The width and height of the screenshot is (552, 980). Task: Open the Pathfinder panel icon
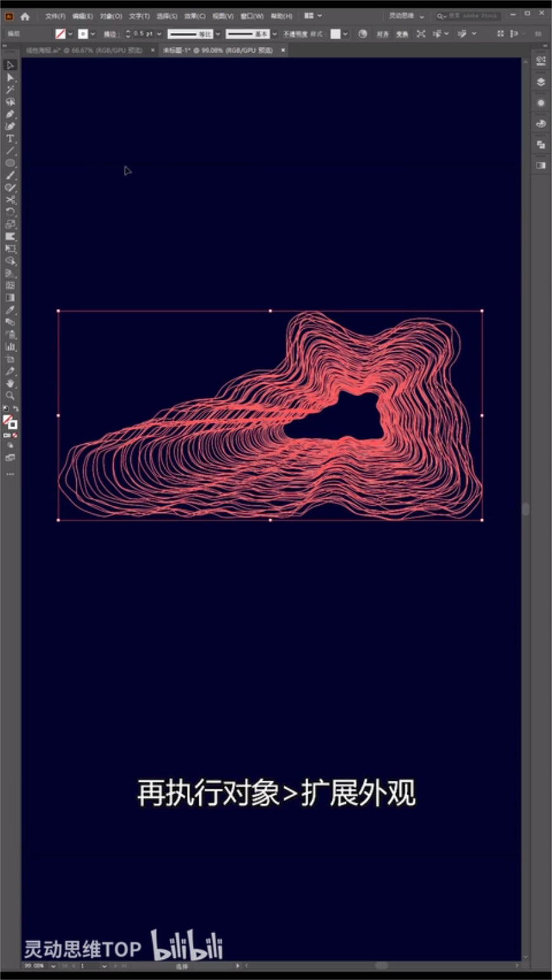tap(541, 145)
